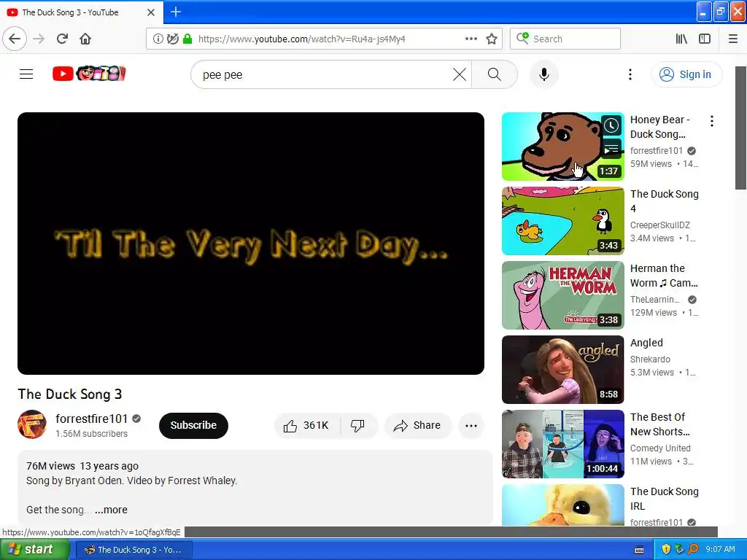Open more actions menu beside Share
This screenshot has width=747, height=560.
click(471, 426)
